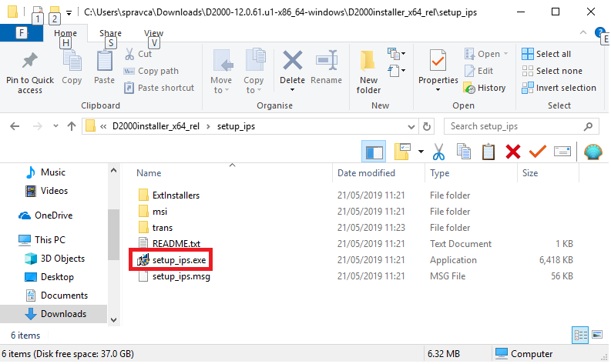Open the Properties dropdown arrow
Screen dimensions: 611x364
438,90
